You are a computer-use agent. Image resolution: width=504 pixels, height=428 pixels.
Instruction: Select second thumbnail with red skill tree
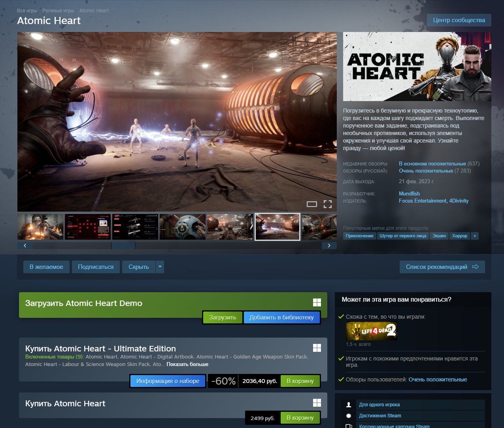coord(88,227)
